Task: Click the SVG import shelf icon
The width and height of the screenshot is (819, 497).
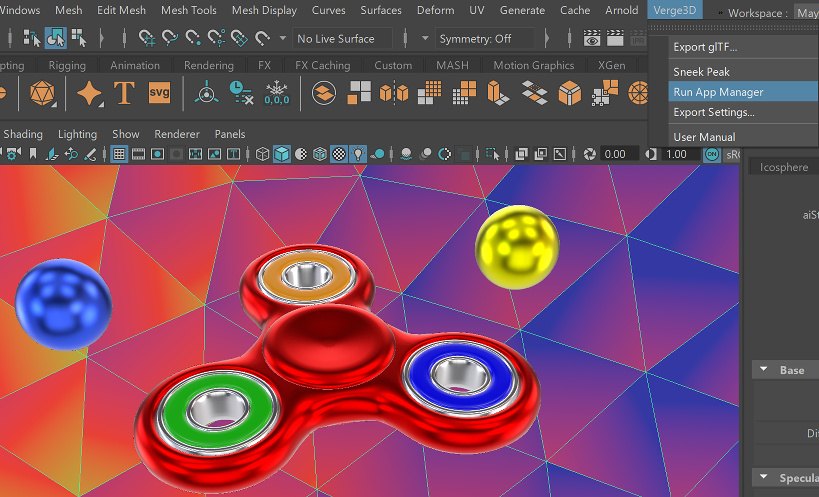Action: click(159, 93)
